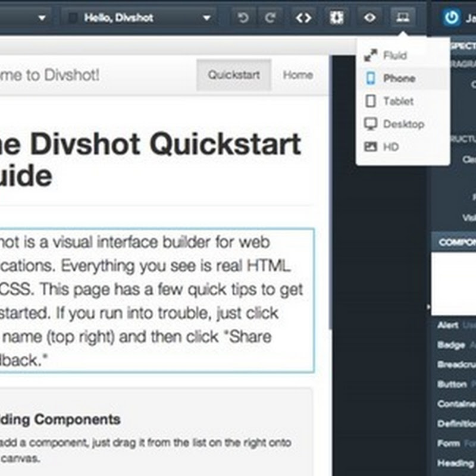Click the desktop monitor icon
Image resolution: width=476 pixels, height=476 pixels.
click(x=371, y=124)
